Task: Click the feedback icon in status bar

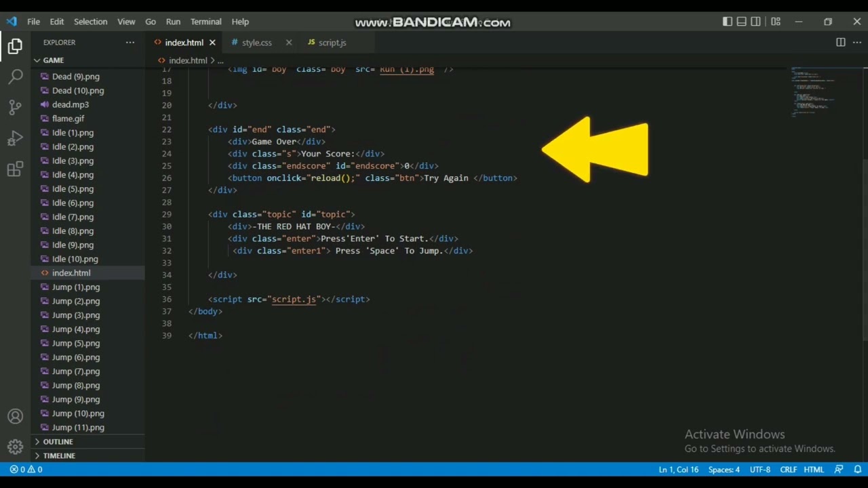Action: tap(839, 469)
